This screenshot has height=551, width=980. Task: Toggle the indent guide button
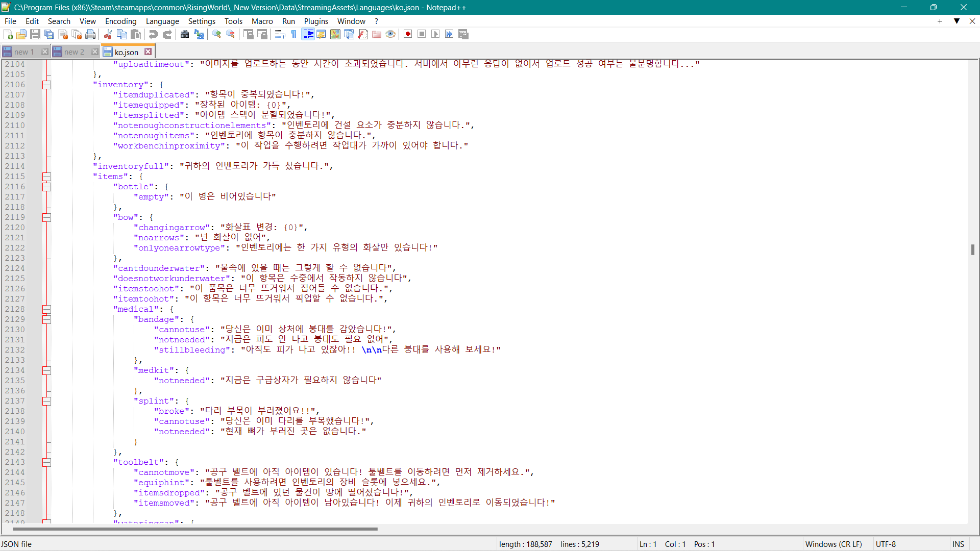point(308,34)
